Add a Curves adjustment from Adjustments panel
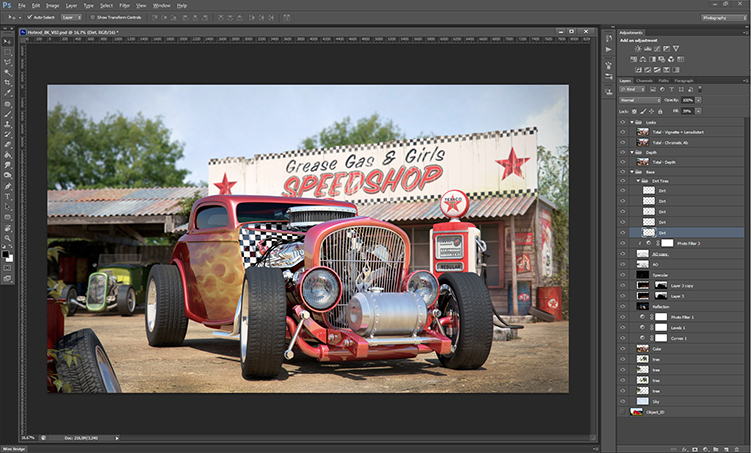 coord(657,48)
